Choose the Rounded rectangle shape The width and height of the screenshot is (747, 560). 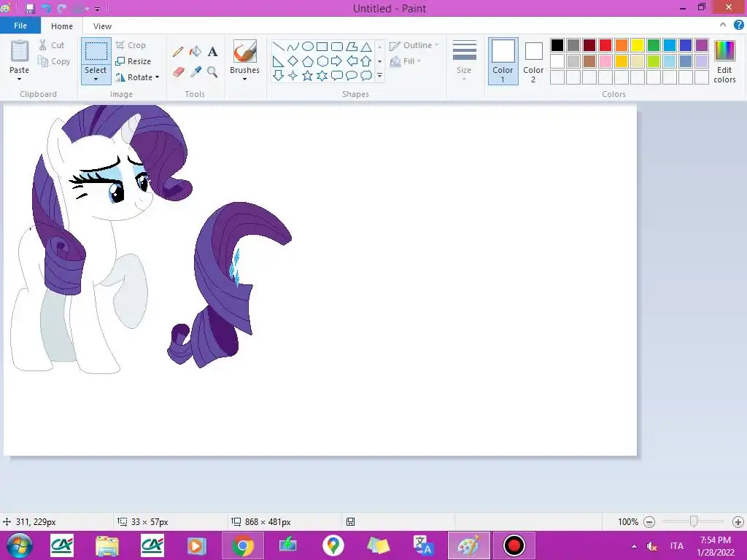(x=337, y=47)
